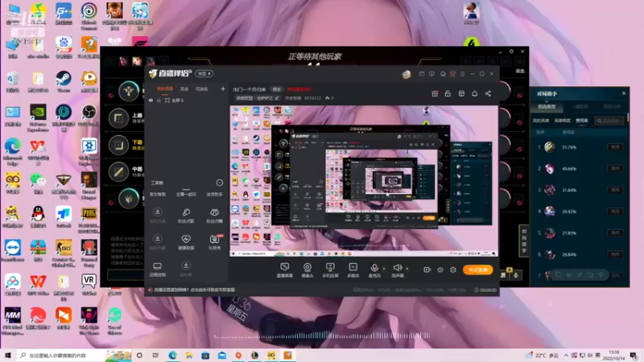
Task: Open the health data heart icon
Action: [x=186, y=242]
